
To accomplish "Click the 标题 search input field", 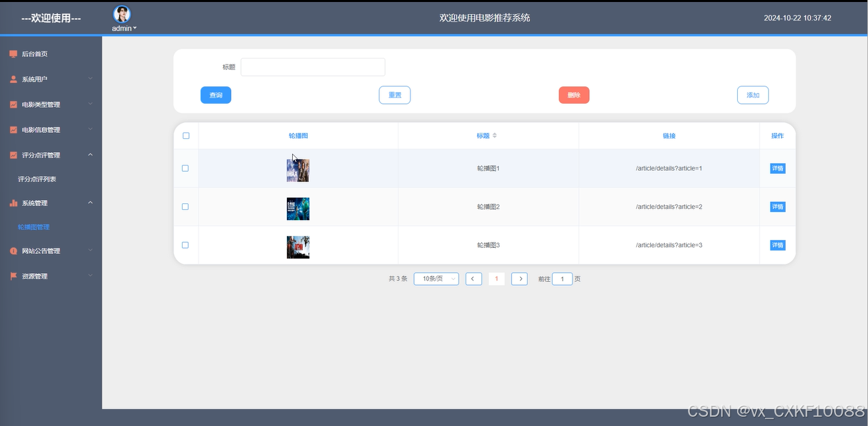I will [x=313, y=67].
